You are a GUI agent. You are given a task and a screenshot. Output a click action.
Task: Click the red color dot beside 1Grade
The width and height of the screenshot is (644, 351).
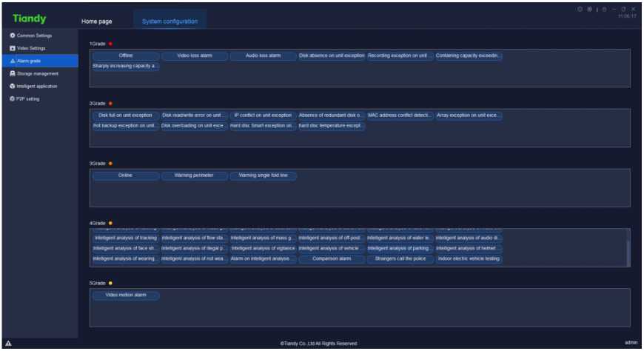(110, 44)
